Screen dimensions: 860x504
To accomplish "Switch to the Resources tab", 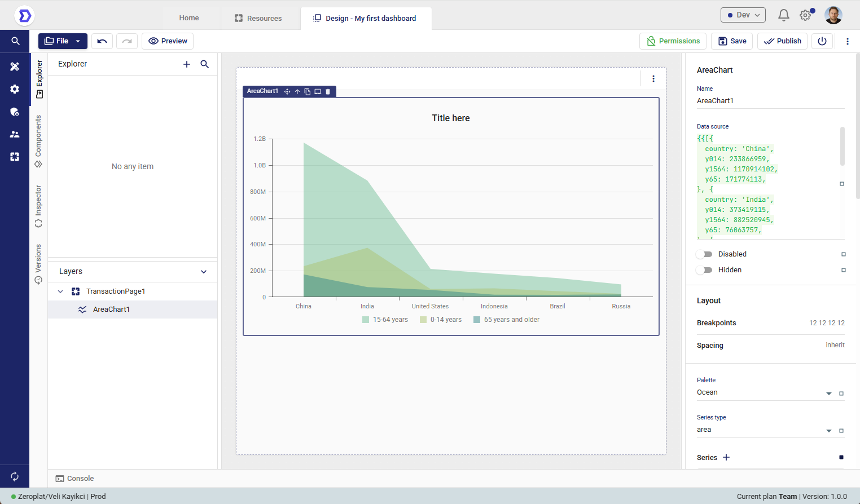I will (258, 18).
